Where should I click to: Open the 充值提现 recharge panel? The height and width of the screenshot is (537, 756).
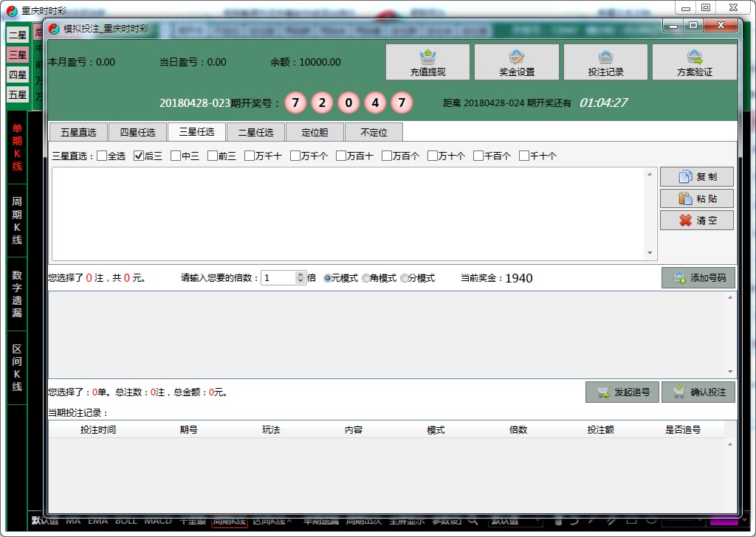(x=428, y=62)
